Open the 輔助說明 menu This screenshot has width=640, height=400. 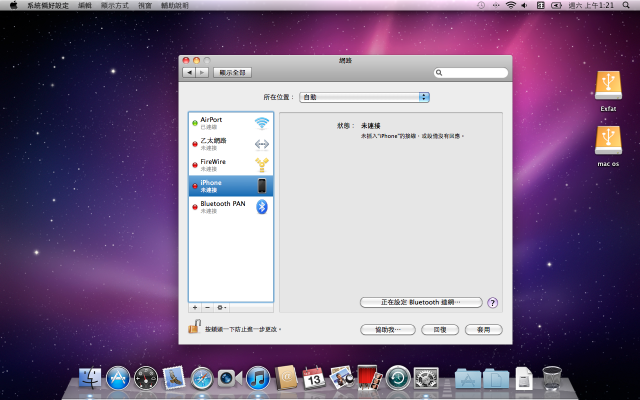(x=175, y=5)
